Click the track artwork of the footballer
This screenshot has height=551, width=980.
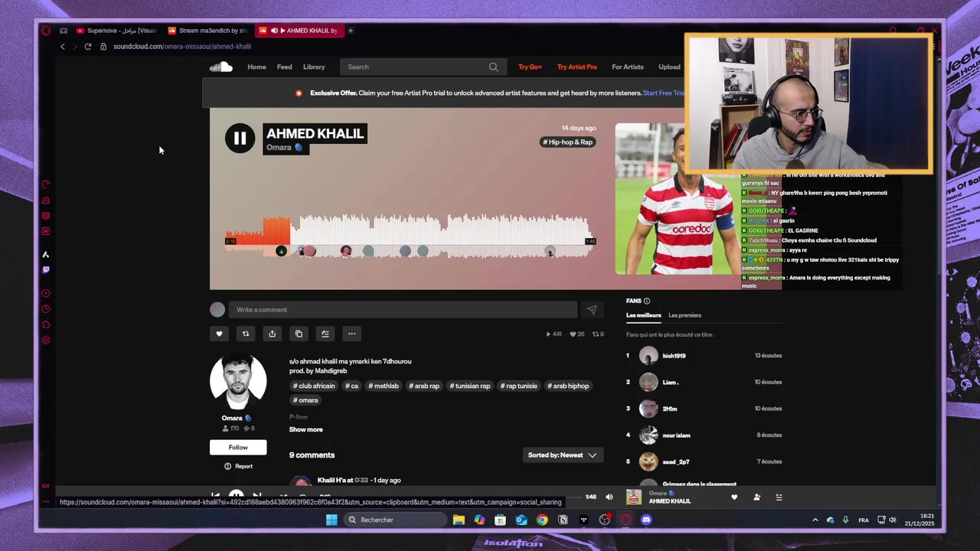(x=678, y=199)
